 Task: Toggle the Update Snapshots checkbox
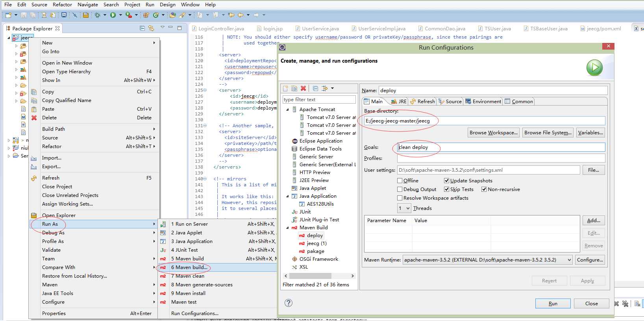[446, 181]
